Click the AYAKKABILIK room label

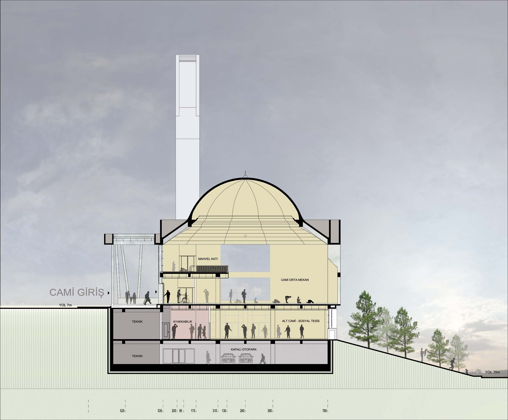182,321
